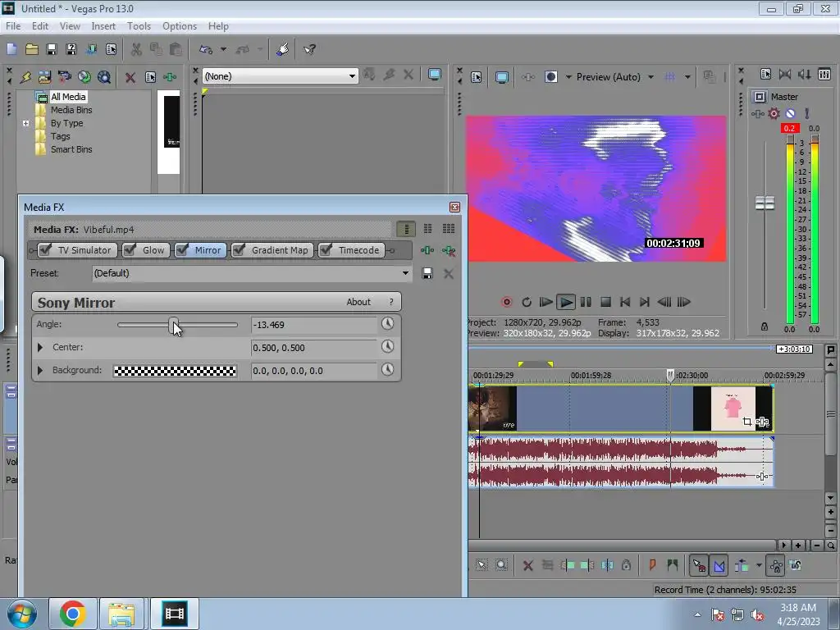Viewport: 840px width, 630px height.
Task: Expand the Background parameter triangle
Action: point(40,370)
